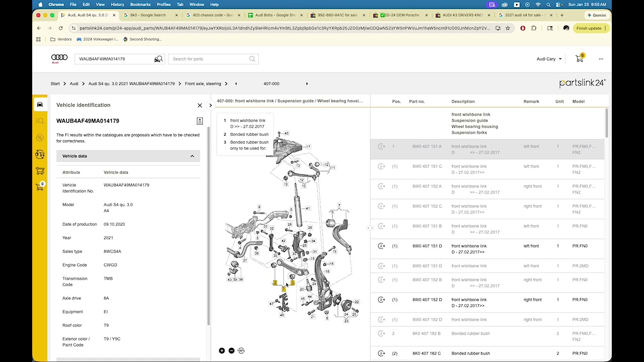Click the parts table vertical scrollbar
The height and width of the screenshot is (362, 644).
tap(606, 123)
